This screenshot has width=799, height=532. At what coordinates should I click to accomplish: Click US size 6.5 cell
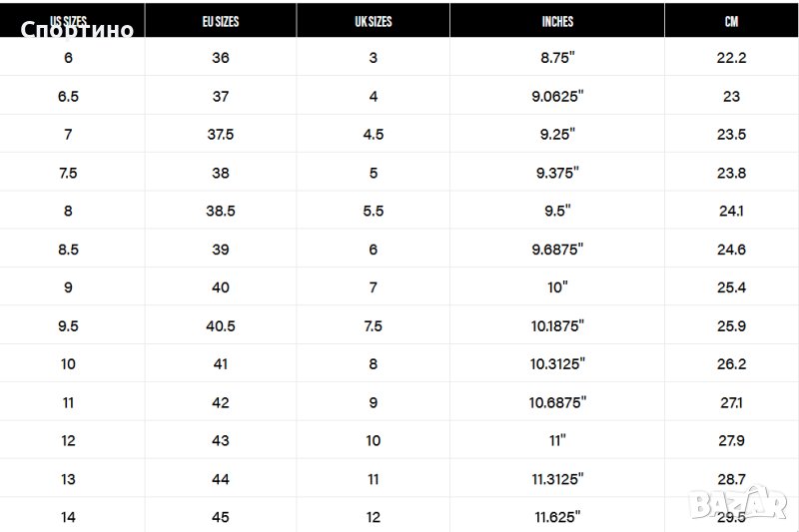pyautogui.click(x=68, y=97)
